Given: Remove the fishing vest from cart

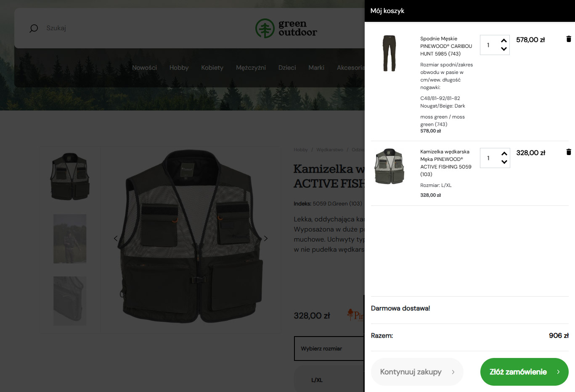Looking at the screenshot, I should 568,152.
